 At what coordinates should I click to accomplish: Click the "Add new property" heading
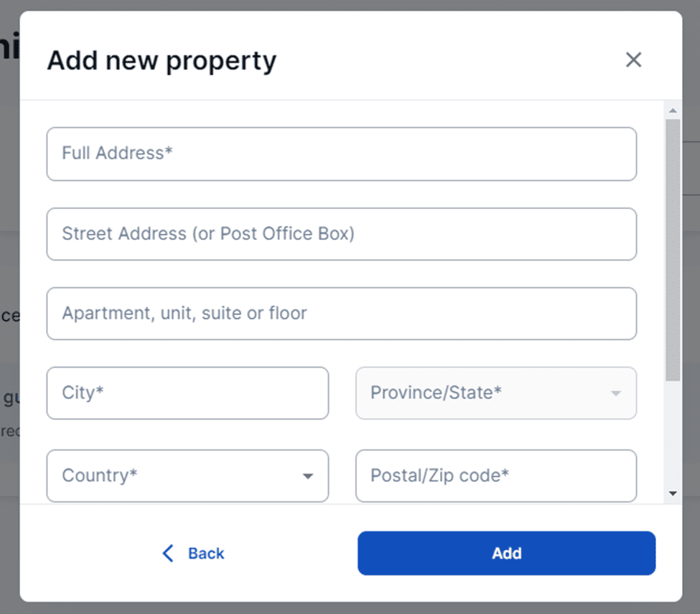pos(162,60)
